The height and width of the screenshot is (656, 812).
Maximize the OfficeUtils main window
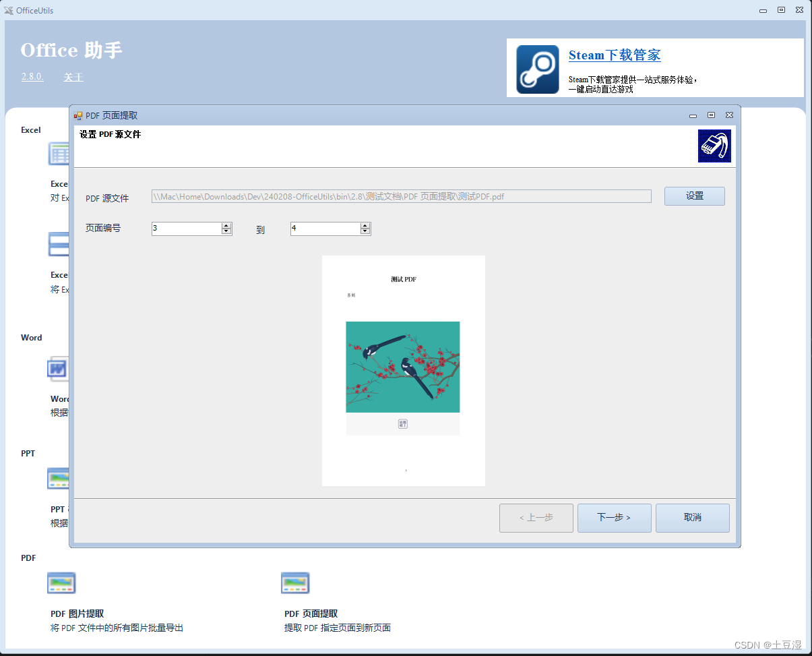tap(781, 10)
